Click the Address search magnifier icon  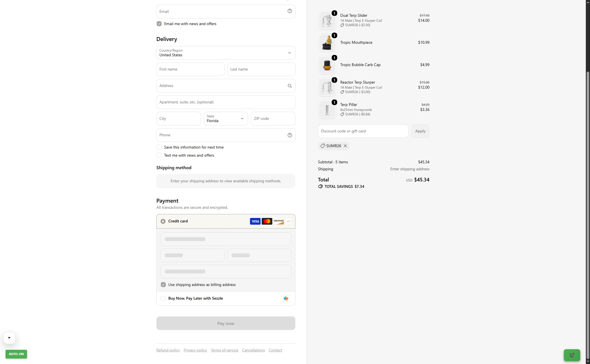point(290,86)
